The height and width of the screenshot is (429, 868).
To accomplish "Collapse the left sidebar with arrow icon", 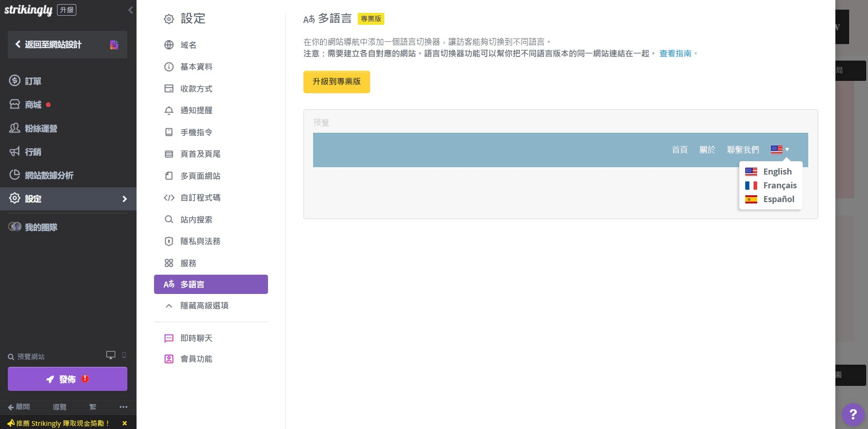I will [131, 10].
